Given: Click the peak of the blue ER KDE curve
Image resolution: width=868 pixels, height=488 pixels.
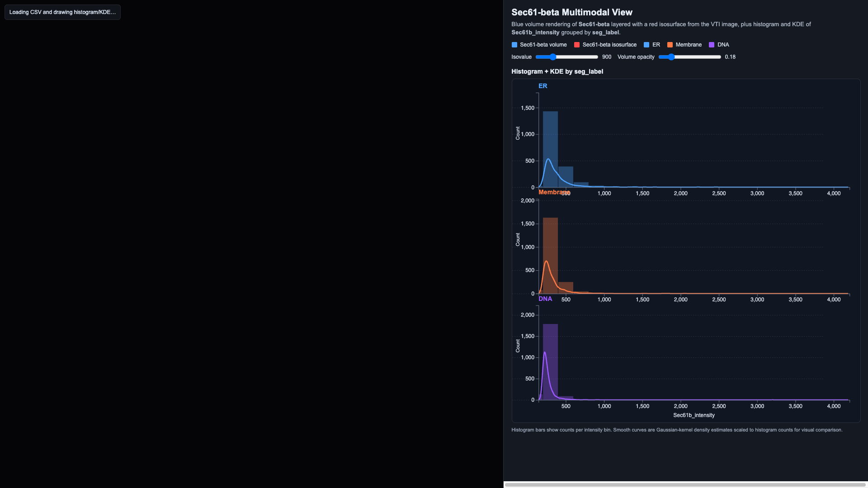Looking at the screenshot, I should (548, 159).
